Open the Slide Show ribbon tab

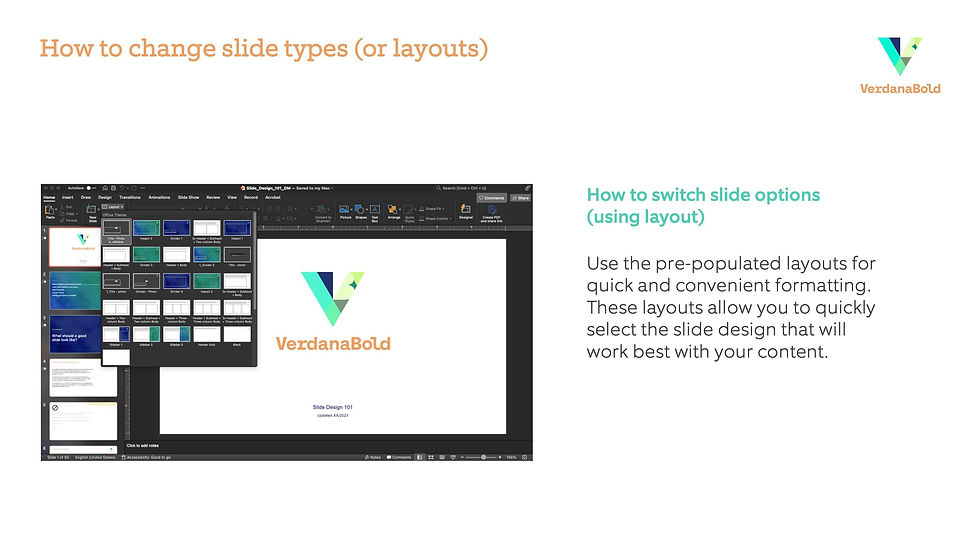(x=189, y=197)
